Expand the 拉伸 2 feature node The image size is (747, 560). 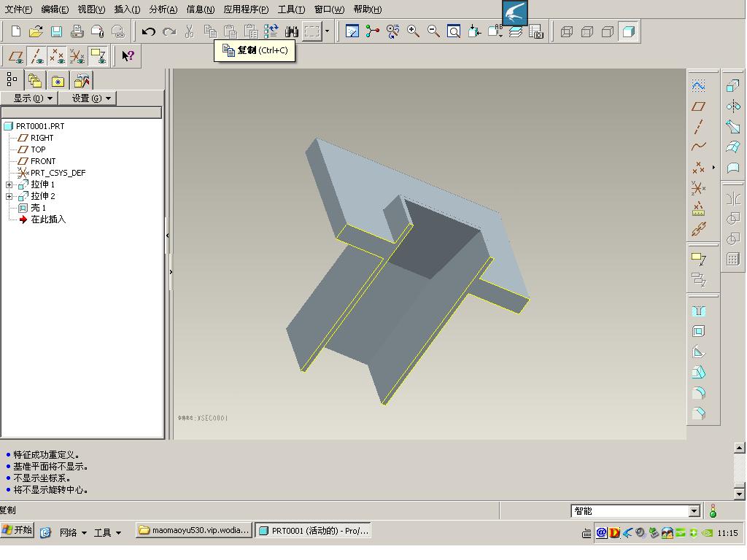point(9,196)
